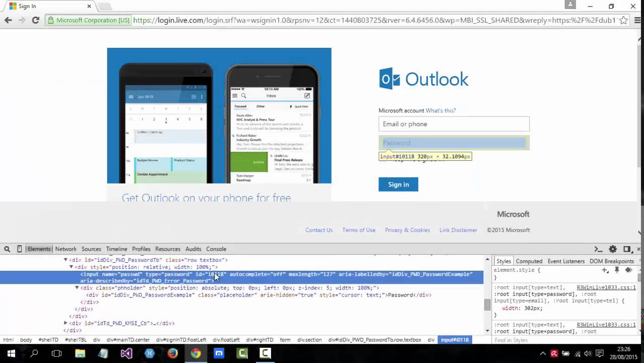Open the What's this? link
644x363 pixels.
440,110
